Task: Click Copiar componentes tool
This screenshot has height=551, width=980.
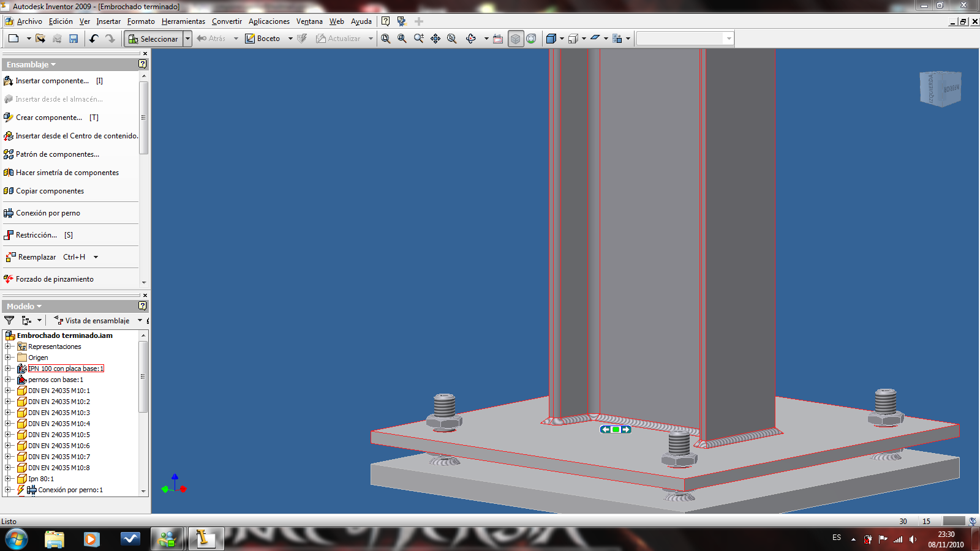Action: 44,191
